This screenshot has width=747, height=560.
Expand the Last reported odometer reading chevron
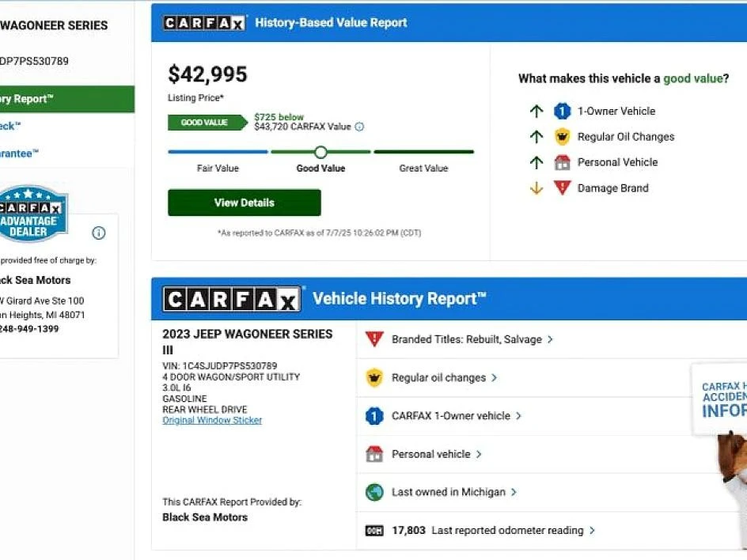click(592, 530)
